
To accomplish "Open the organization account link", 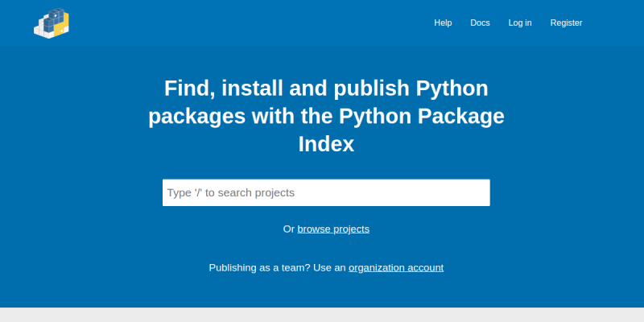I will pos(396,268).
